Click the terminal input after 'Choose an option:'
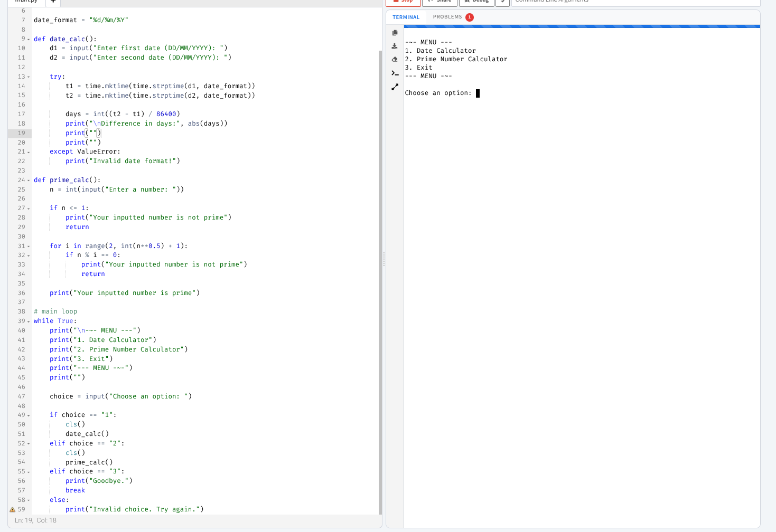The image size is (776, 532). [478, 93]
